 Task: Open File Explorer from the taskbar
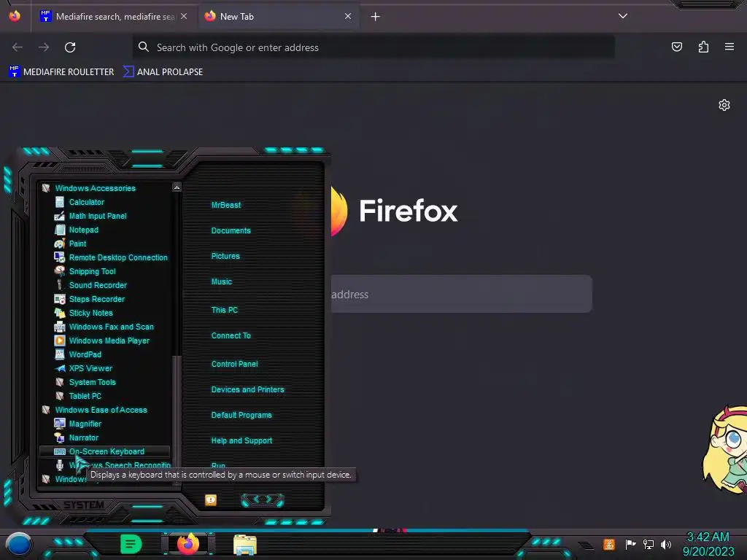(245, 545)
